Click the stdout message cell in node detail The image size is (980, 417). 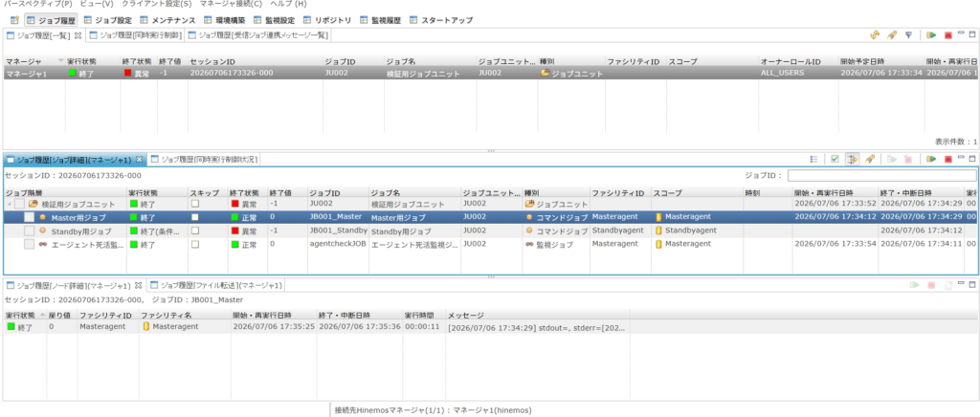[536, 326]
